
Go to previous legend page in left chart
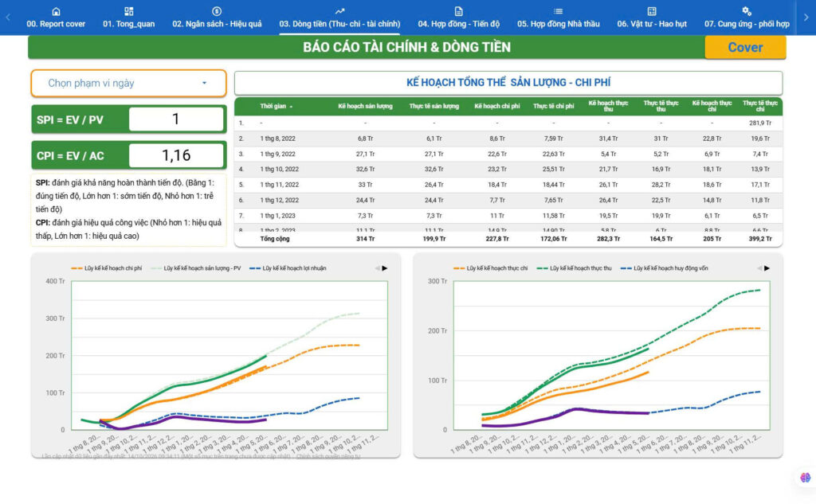click(377, 268)
